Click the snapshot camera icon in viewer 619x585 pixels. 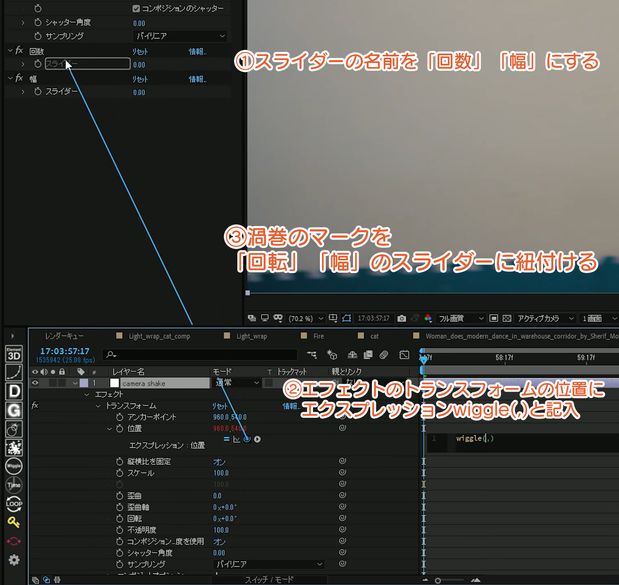(x=401, y=318)
